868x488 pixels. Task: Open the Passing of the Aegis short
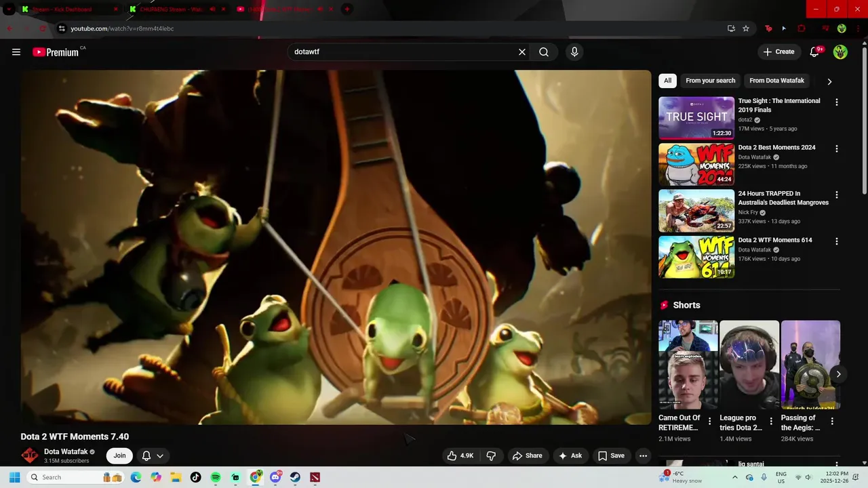pyautogui.click(x=810, y=365)
